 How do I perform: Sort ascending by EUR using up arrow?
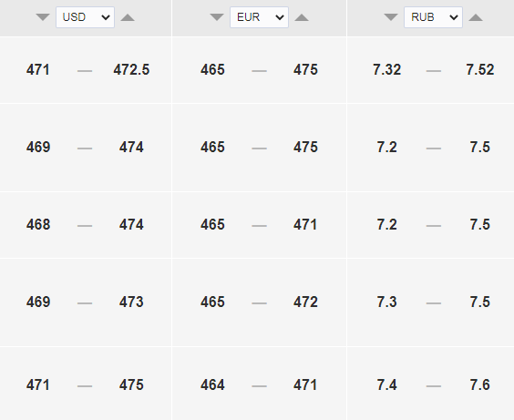pos(302,17)
